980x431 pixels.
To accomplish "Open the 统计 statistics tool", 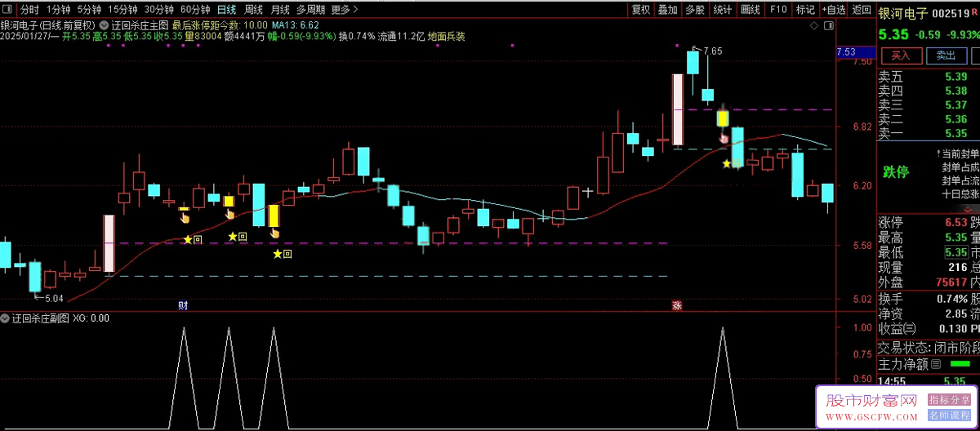I will 723,10.
